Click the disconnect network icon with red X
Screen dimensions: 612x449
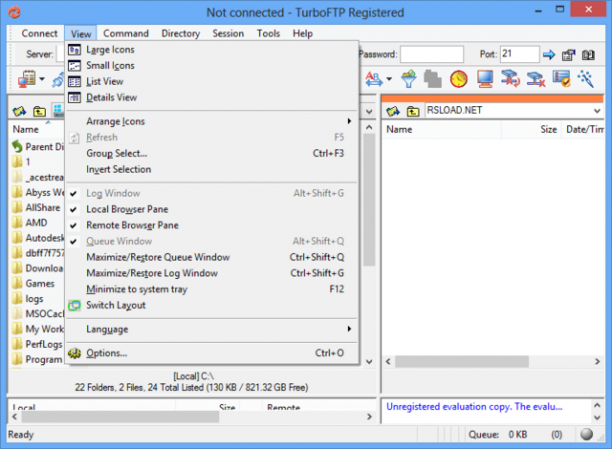536,79
